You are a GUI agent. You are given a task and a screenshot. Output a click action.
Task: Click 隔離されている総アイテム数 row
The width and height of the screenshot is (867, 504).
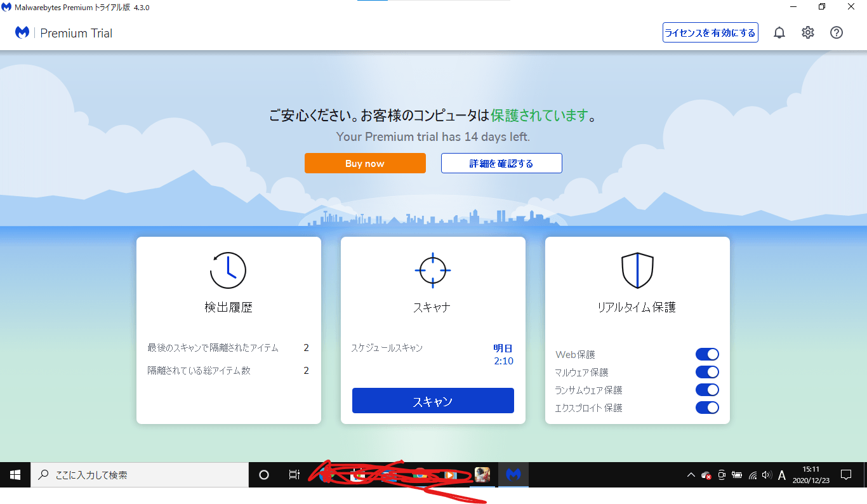tap(228, 371)
